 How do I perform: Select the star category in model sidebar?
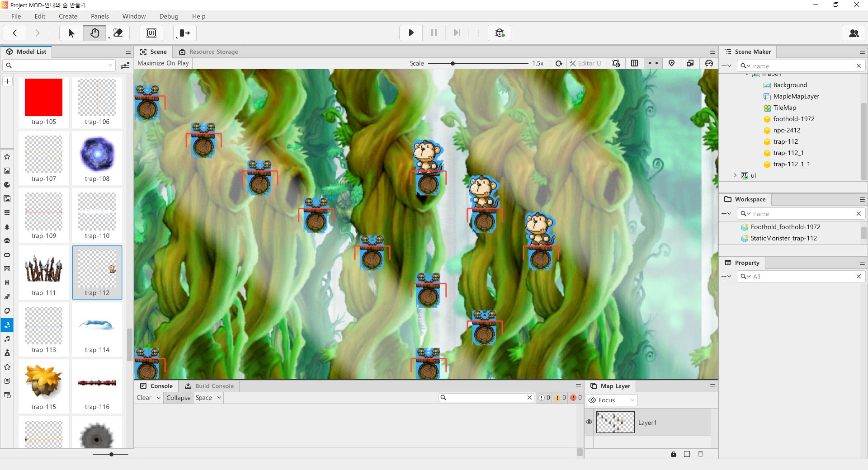coord(7,157)
